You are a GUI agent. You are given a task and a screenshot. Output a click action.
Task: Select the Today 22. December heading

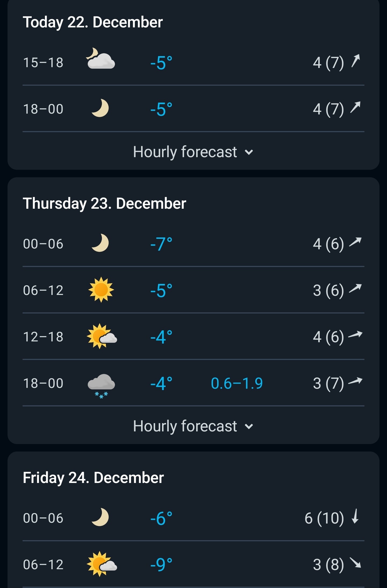click(93, 22)
